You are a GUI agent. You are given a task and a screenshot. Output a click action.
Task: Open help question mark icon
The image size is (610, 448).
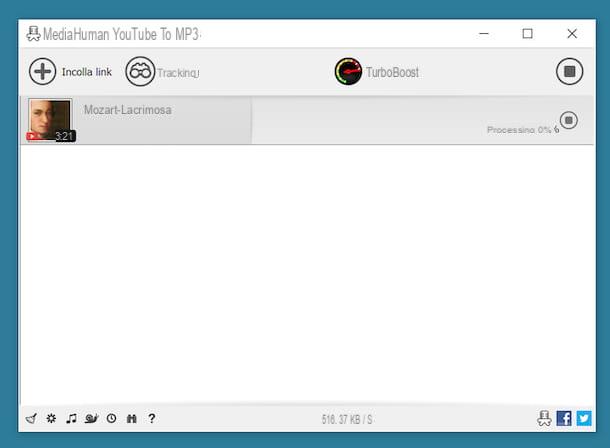click(x=152, y=418)
